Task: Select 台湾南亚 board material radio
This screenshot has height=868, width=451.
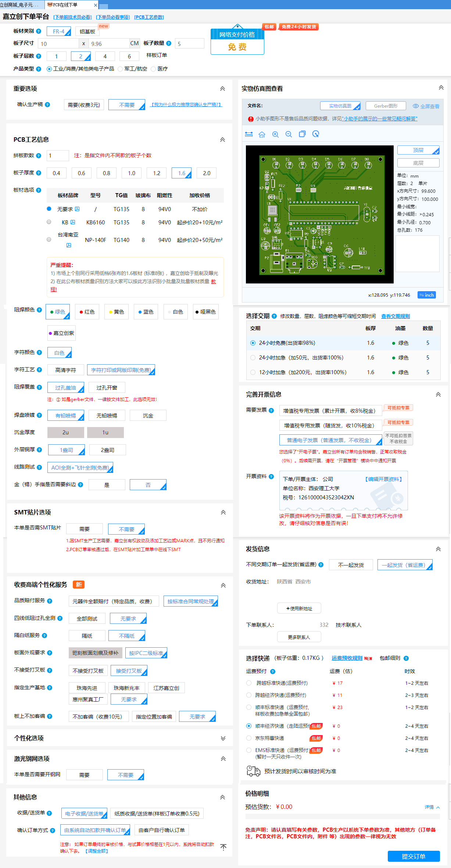Action: 49,239
